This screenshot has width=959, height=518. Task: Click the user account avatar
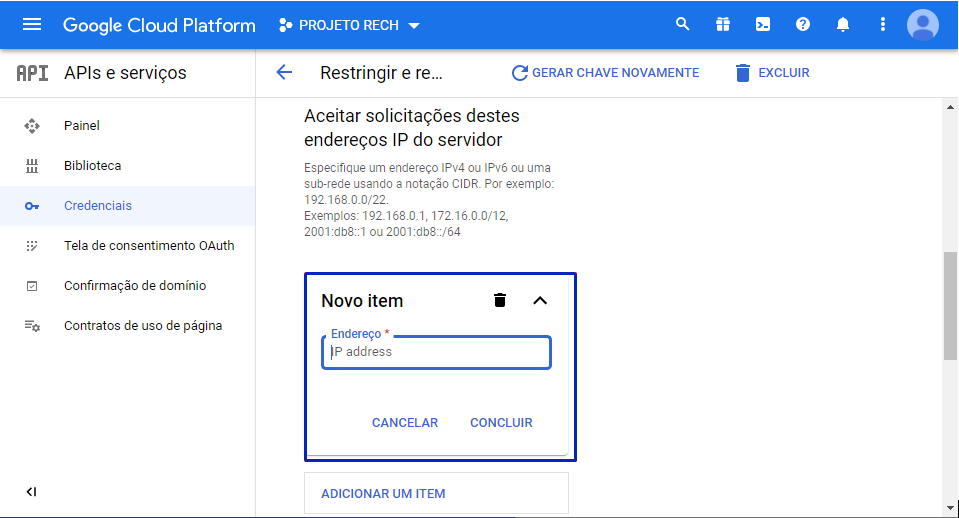pos(922,25)
